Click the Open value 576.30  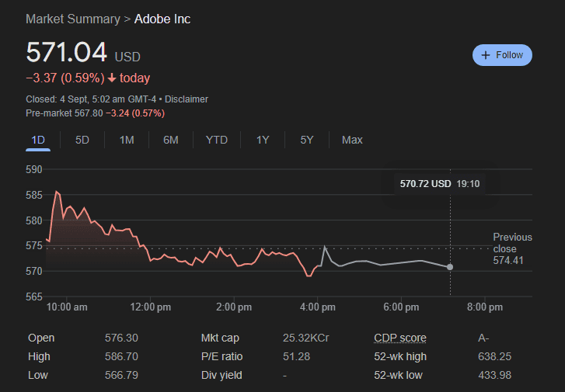click(121, 338)
